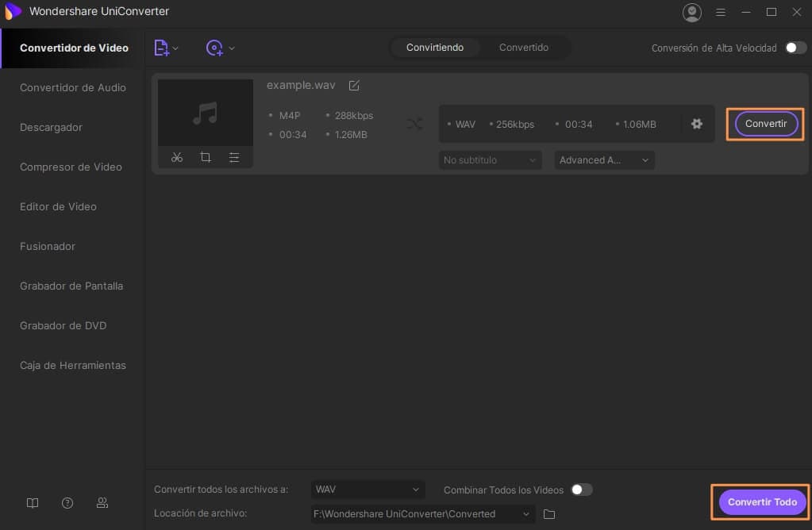This screenshot has width=812, height=530.
Task: Minimize the UniConverter window
Action: point(745,12)
